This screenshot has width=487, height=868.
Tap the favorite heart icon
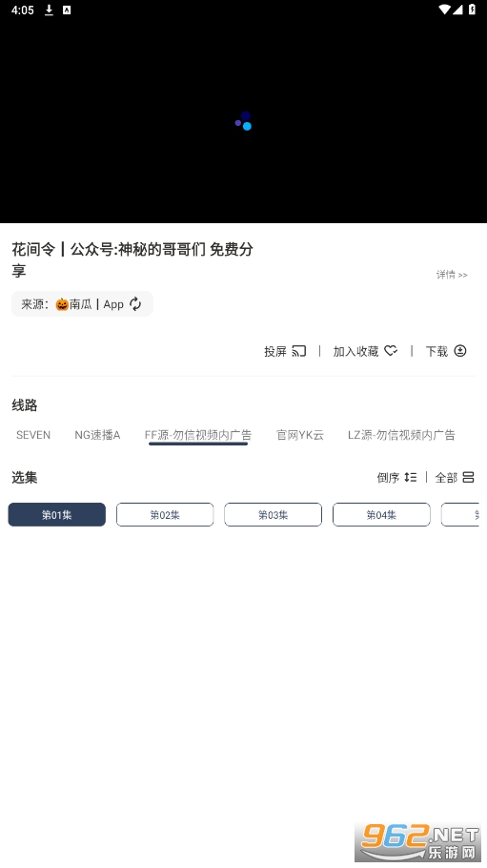click(x=391, y=350)
